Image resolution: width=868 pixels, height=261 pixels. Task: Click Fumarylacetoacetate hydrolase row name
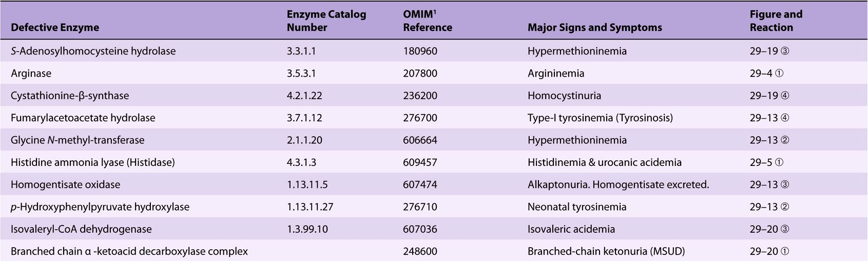pyautogui.click(x=83, y=118)
